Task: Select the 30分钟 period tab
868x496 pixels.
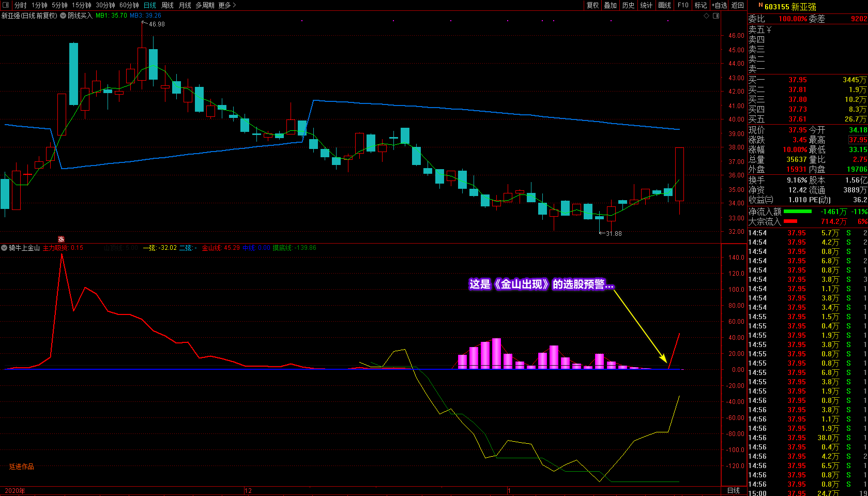Action: 105,5
